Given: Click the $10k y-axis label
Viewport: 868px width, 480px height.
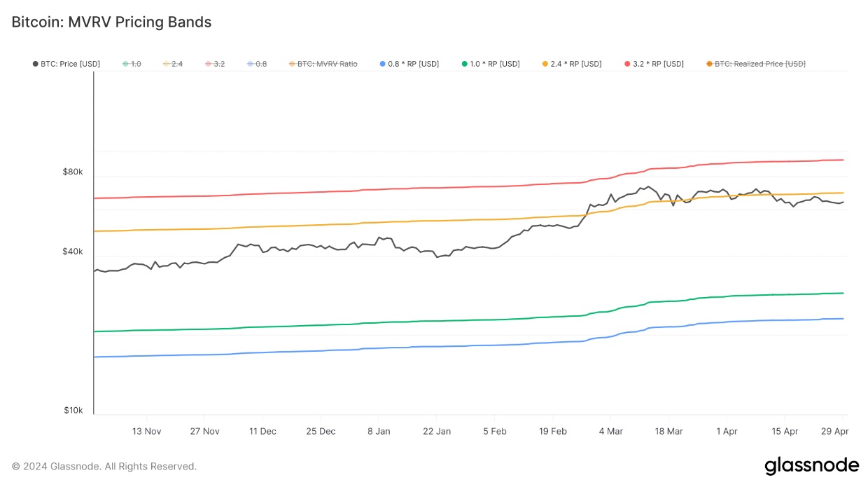Looking at the screenshot, I should click(73, 411).
